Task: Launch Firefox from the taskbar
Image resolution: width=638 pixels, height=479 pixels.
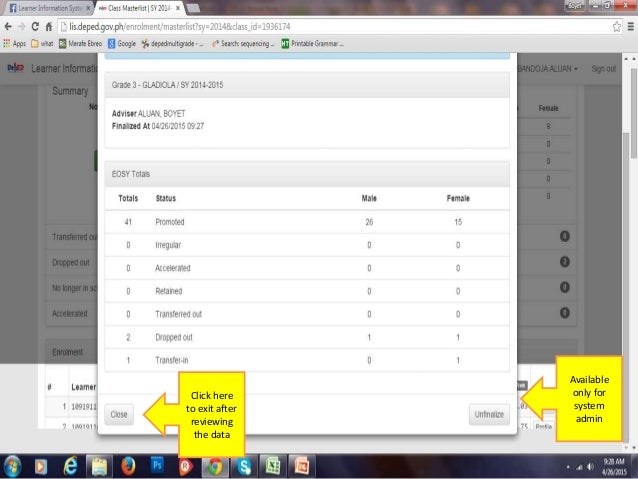Action: click(x=128, y=466)
